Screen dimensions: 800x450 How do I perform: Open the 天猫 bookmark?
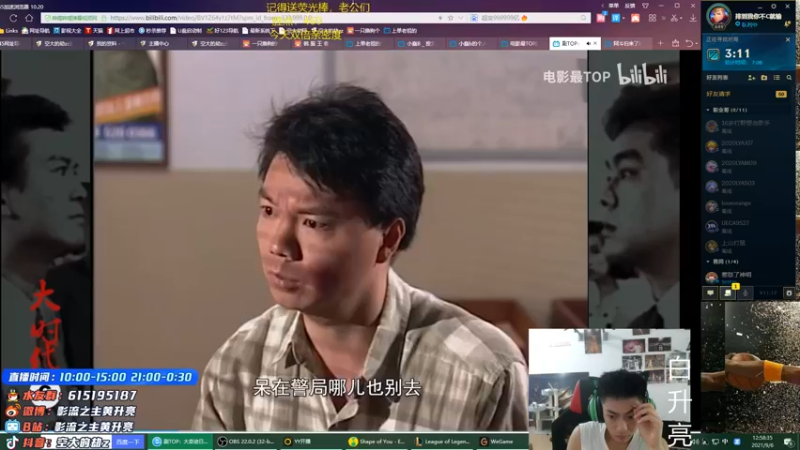(x=95, y=31)
